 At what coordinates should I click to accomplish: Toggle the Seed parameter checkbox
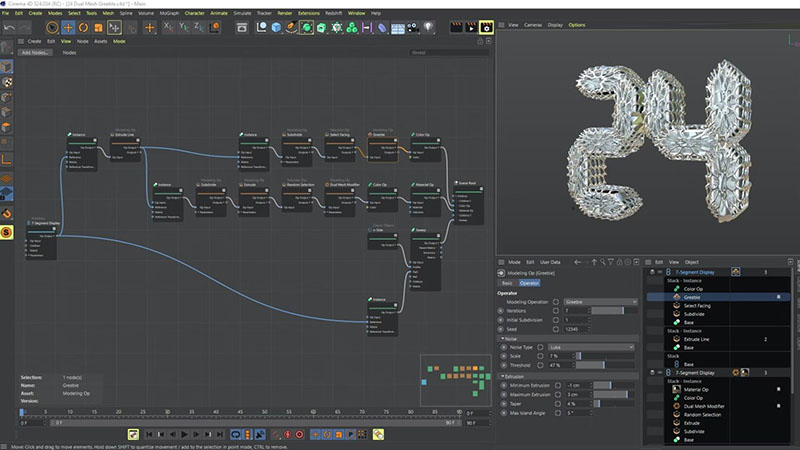[502, 329]
